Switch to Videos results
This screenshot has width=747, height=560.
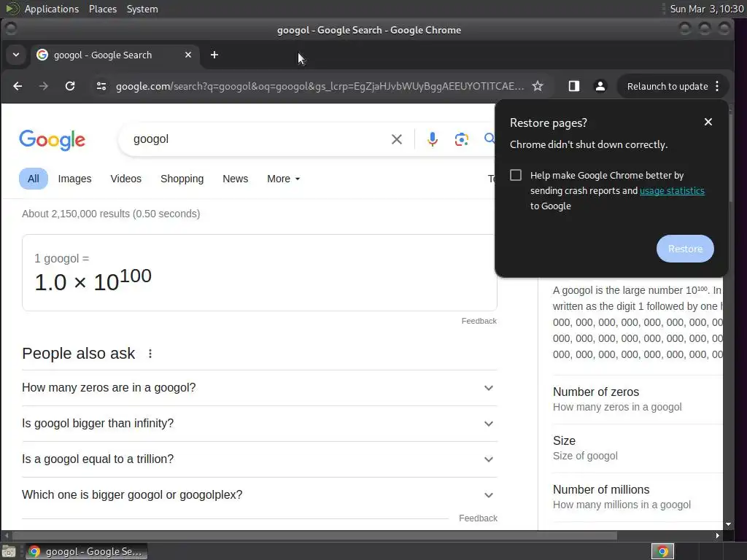pyautogui.click(x=125, y=179)
